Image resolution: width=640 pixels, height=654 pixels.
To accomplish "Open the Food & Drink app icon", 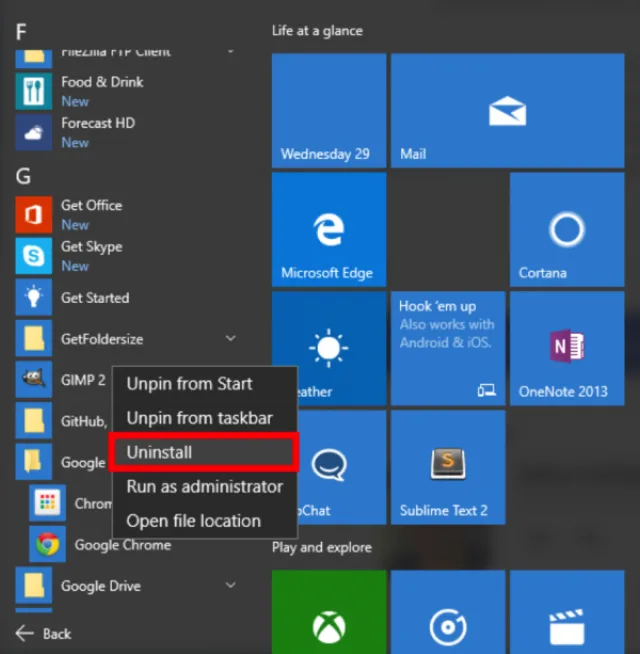I will point(34,91).
